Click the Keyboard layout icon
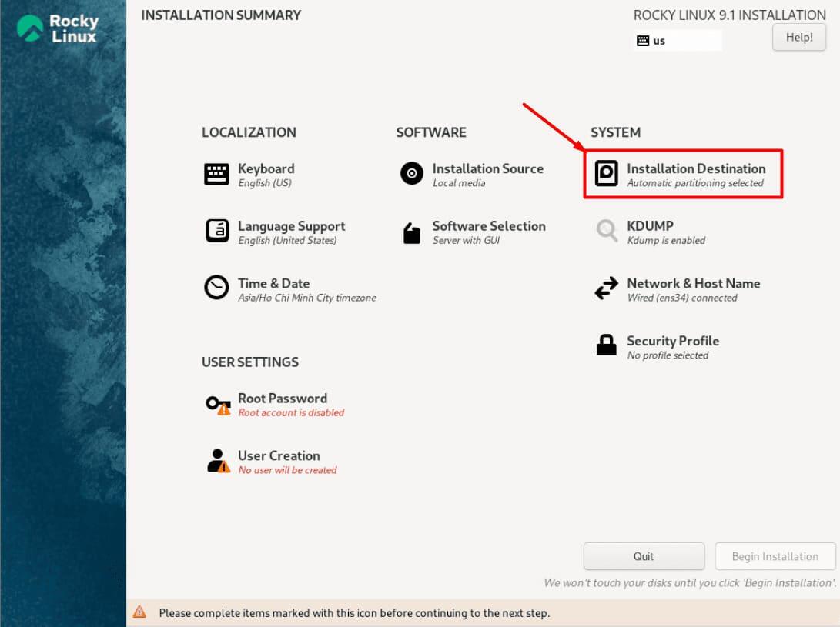This screenshot has width=840, height=627. pyautogui.click(x=216, y=174)
